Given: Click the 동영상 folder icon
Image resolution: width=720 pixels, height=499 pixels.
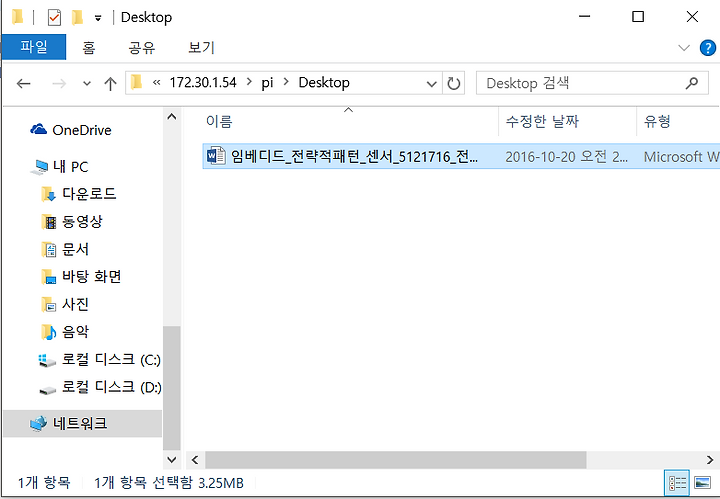Looking at the screenshot, I should click(x=49, y=222).
